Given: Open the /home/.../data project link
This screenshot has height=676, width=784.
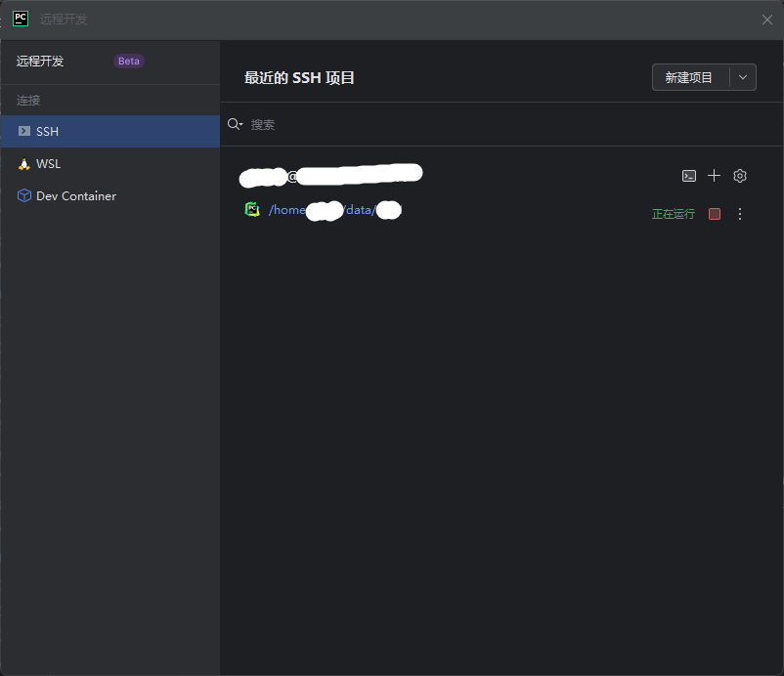Looking at the screenshot, I should pyautogui.click(x=335, y=210).
